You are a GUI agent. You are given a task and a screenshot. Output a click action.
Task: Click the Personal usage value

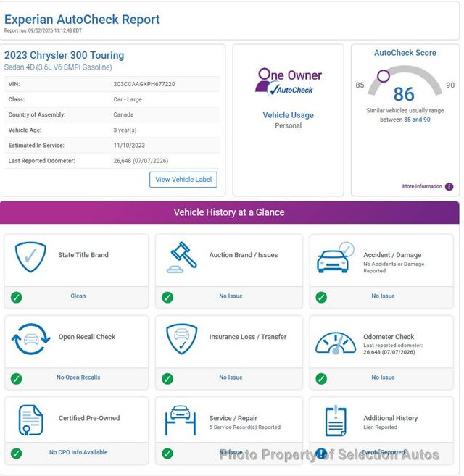click(x=288, y=125)
